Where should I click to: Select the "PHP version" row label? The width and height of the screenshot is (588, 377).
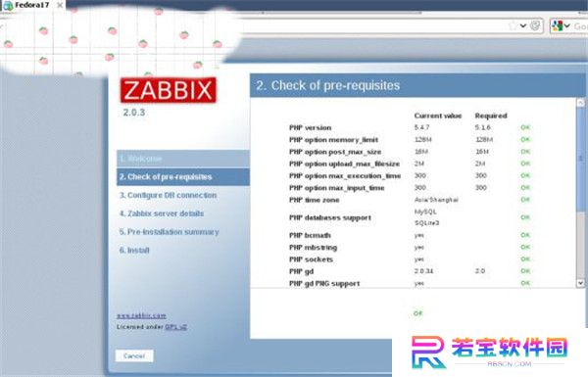(310, 128)
